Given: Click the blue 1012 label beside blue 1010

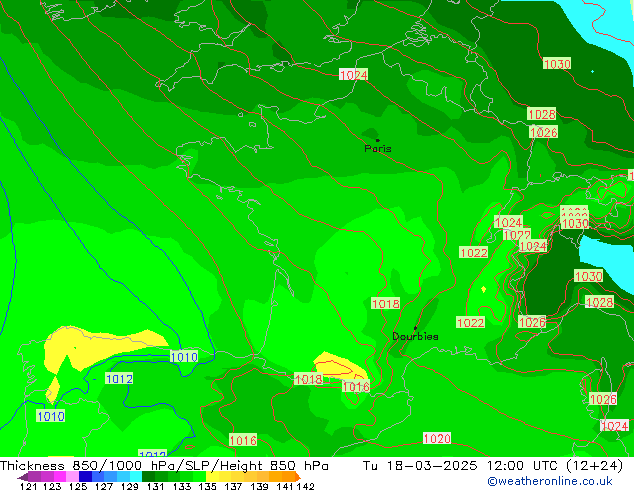Looking at the screenshot, I should click(119, 379).
